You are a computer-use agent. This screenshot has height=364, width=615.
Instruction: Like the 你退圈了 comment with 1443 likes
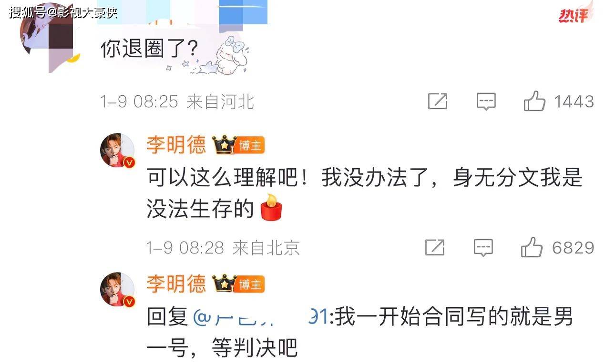click(x=534, y=101)
